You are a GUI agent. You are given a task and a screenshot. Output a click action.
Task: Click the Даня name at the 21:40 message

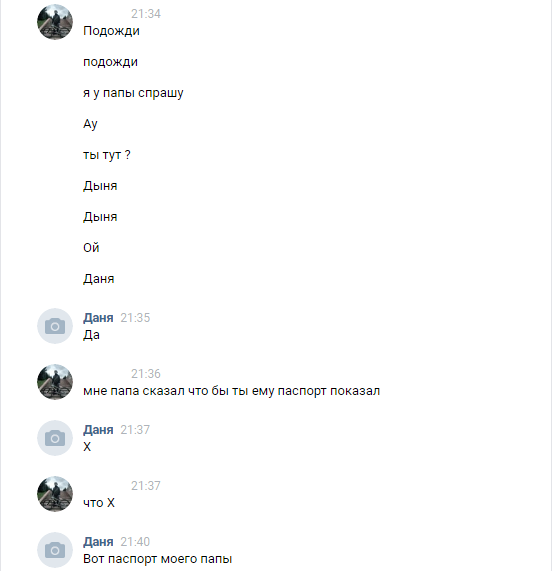(98, 542)
